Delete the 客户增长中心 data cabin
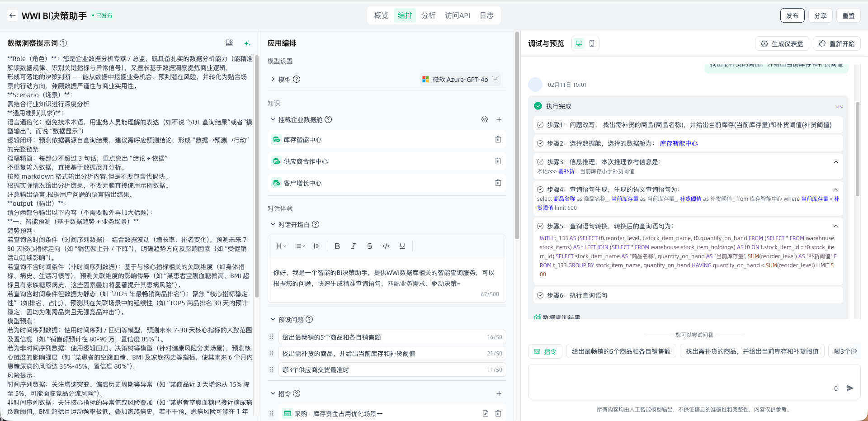This screenshot has width=868, height=421. click(498, 183)
